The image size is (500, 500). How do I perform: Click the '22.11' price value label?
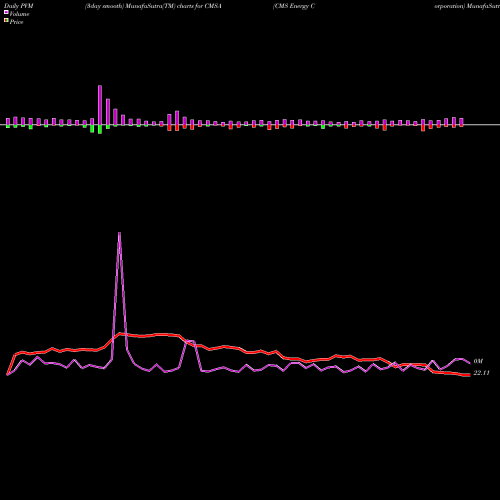pos(481,373)
